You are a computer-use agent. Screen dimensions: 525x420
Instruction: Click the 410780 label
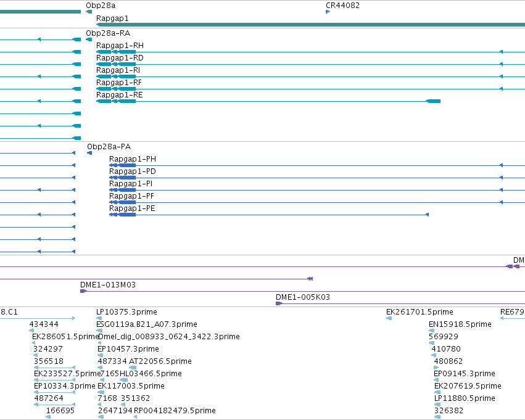tap(446, 349)
